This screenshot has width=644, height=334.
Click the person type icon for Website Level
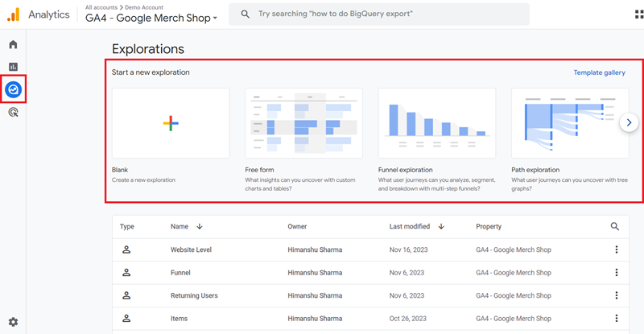tap(126, 249)
